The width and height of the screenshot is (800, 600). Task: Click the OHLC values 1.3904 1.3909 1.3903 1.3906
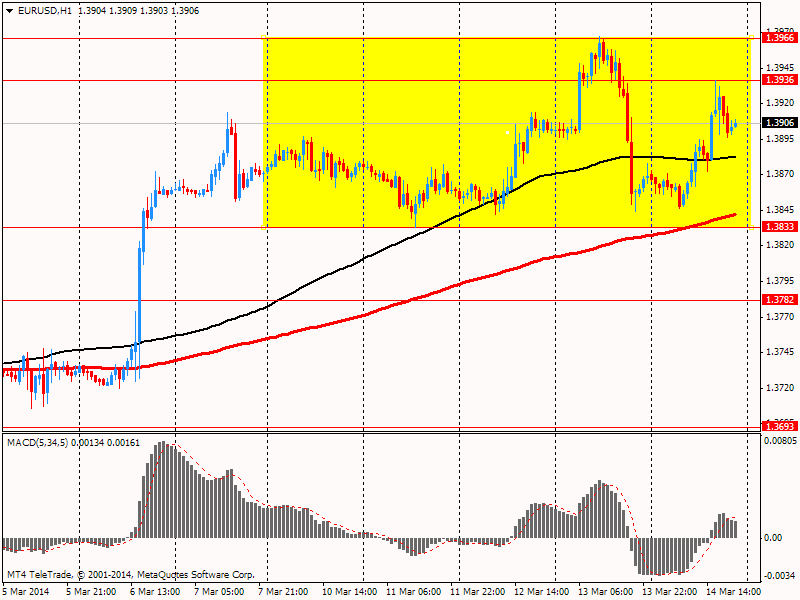tap(139, 11)
